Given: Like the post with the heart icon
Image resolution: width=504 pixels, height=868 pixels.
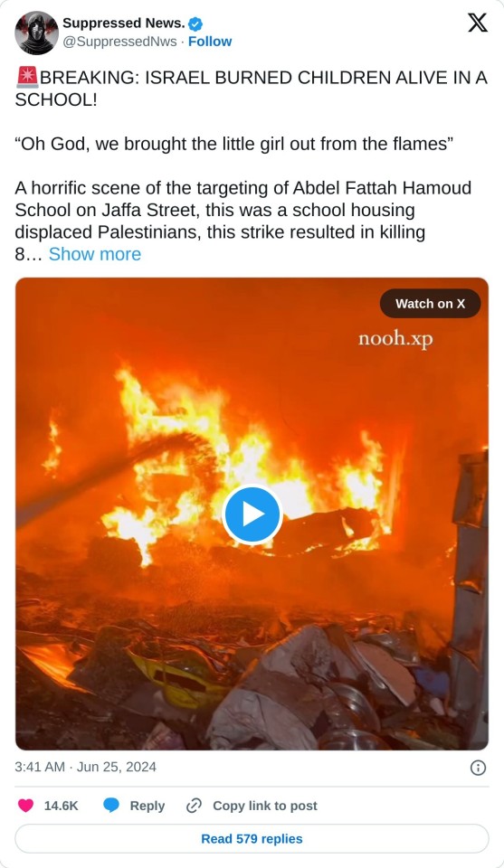Looking at the screenshot, I should [26, 806].
